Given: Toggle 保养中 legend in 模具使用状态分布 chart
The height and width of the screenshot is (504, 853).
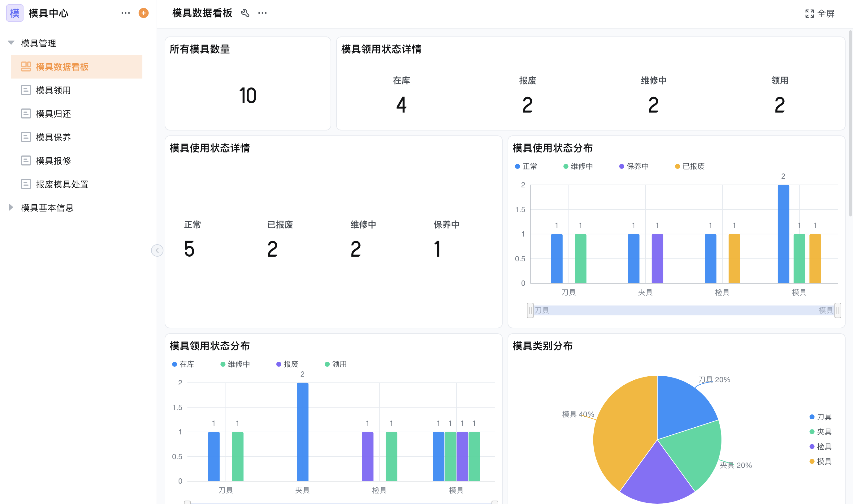Looking at the screenshot, I should pos(634,166).
